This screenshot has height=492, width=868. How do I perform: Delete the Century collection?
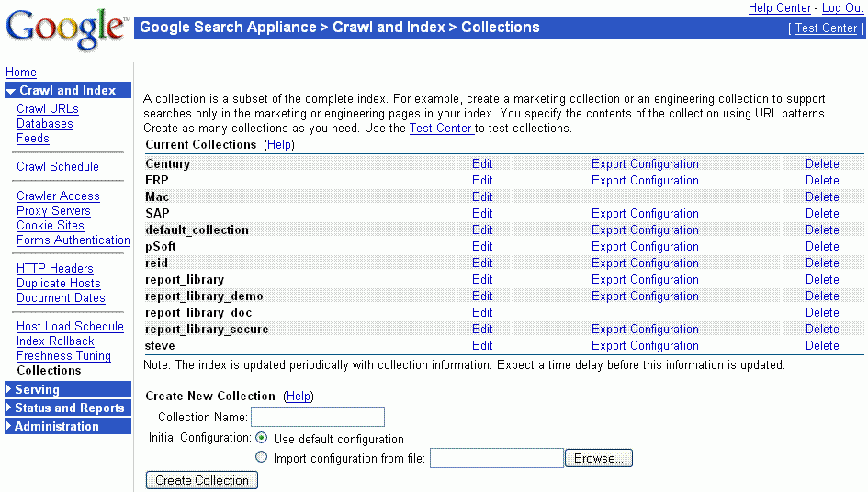[822, 163]
